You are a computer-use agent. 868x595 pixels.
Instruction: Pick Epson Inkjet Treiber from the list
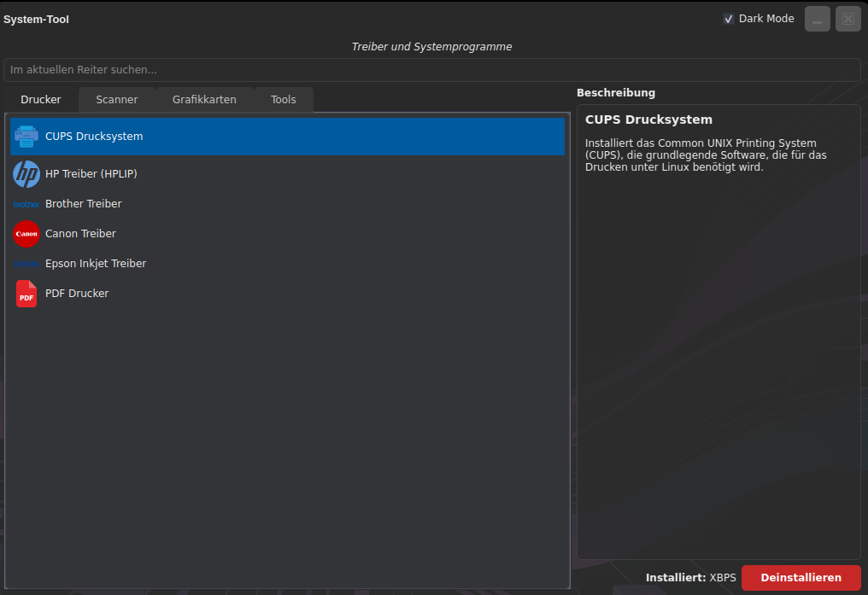[96, 264]
